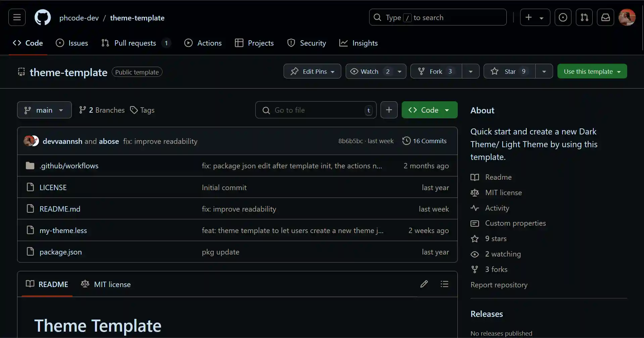Viewport: 644px width, 338px height.
Task: Click theme-template breadcrumb link
Action: (137, 18)
